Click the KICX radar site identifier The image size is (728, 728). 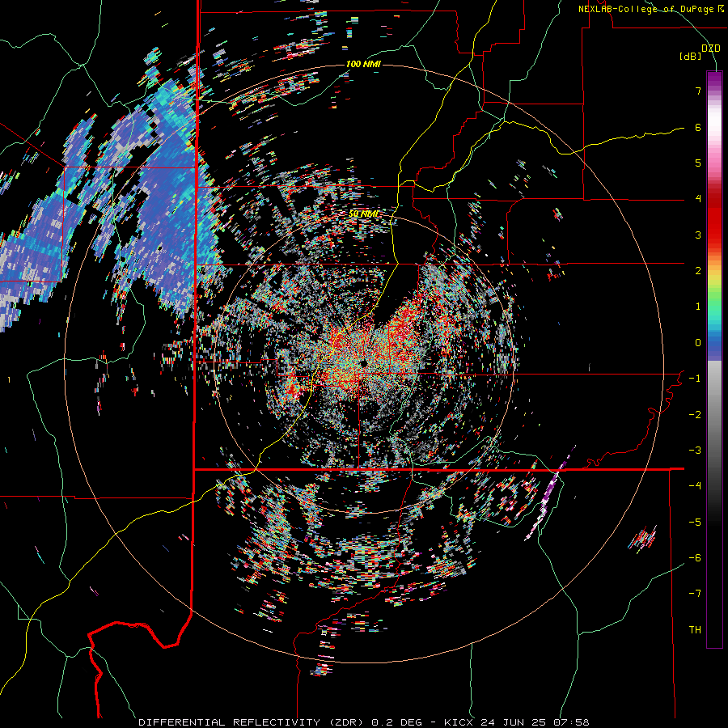point(459,722)
